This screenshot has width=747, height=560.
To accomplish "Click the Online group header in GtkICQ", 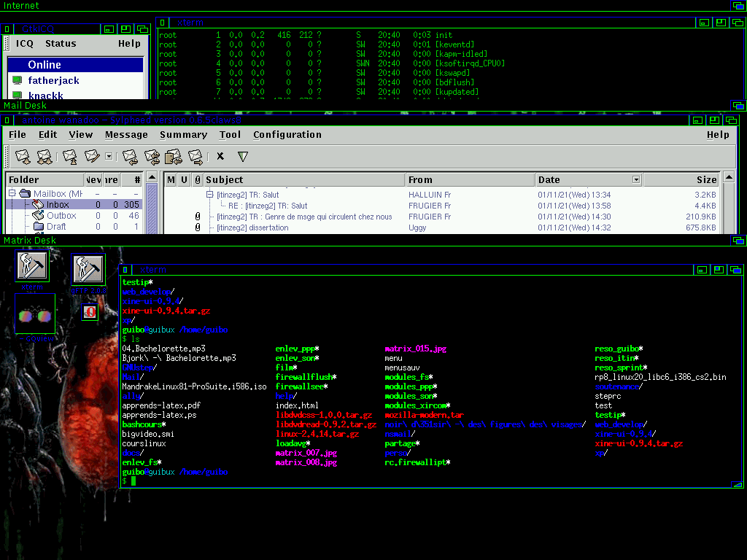I will (75, 64).
